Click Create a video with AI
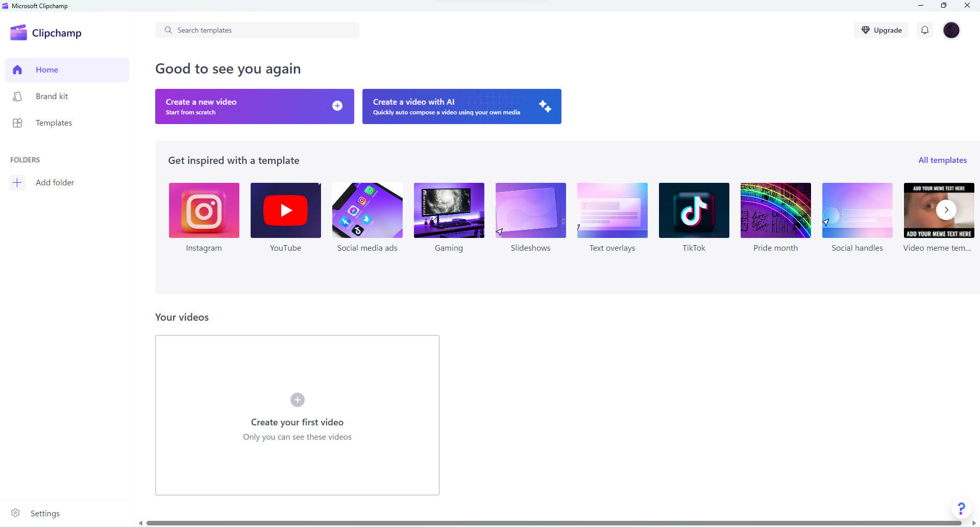Screen dimensions: 980x528 point(462,106)
